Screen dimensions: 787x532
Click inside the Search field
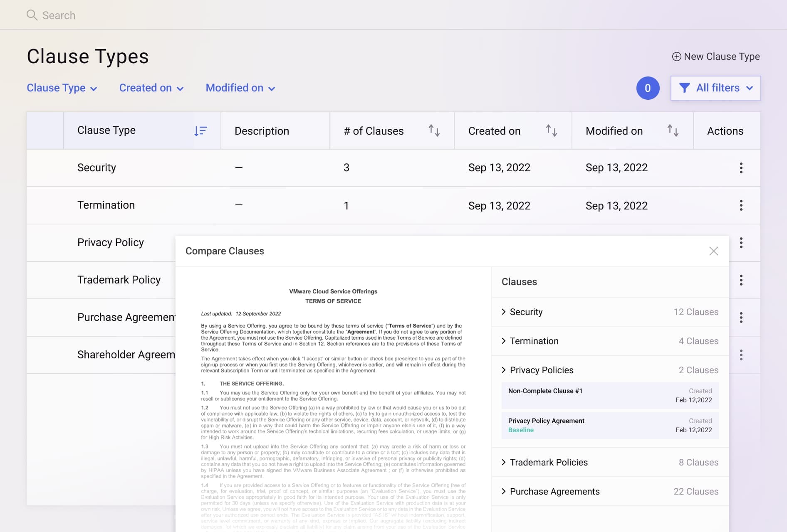pyautogui.click(x=125, y=15)
